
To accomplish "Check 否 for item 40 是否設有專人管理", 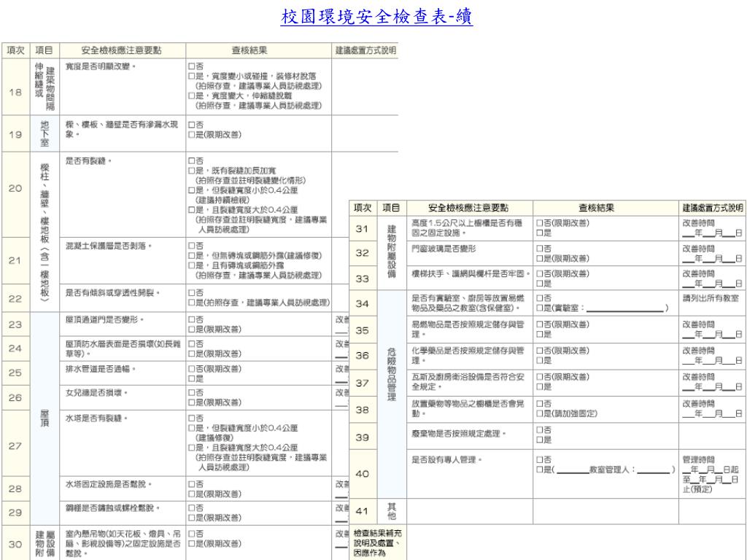I will pos(540,459).
